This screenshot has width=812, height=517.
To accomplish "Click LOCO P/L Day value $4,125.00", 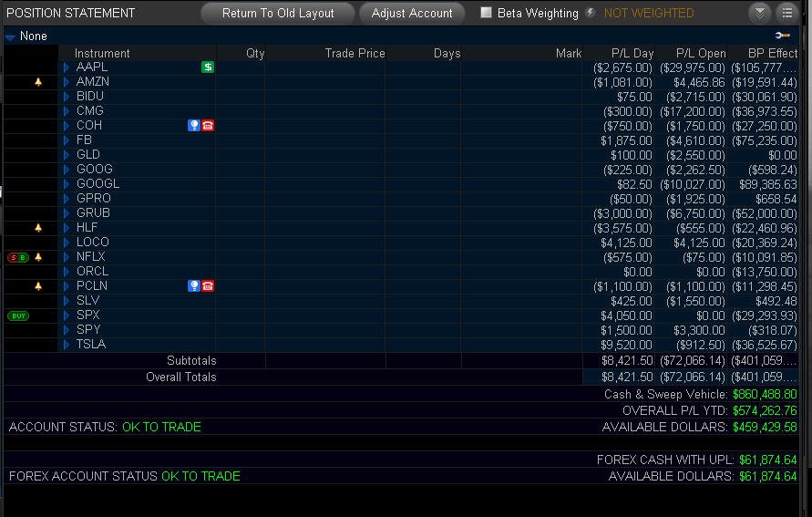I will (626, 243).
